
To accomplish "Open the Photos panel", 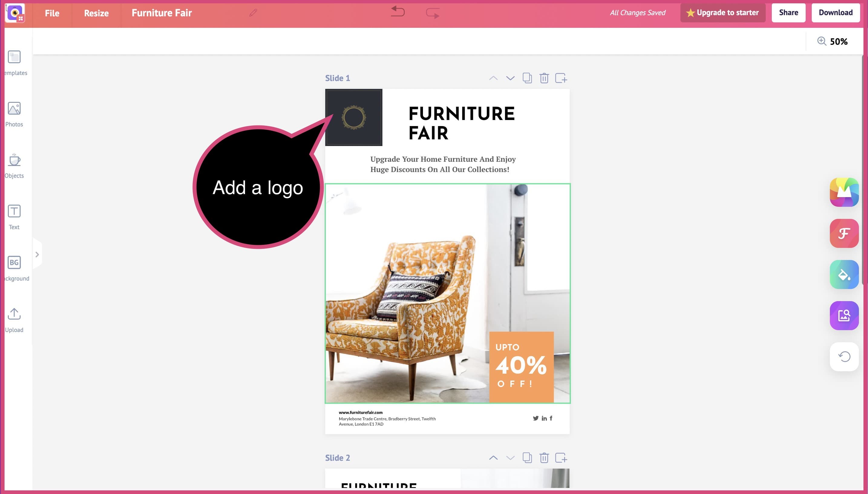I will pyautogui.click(x=14, y=113).
